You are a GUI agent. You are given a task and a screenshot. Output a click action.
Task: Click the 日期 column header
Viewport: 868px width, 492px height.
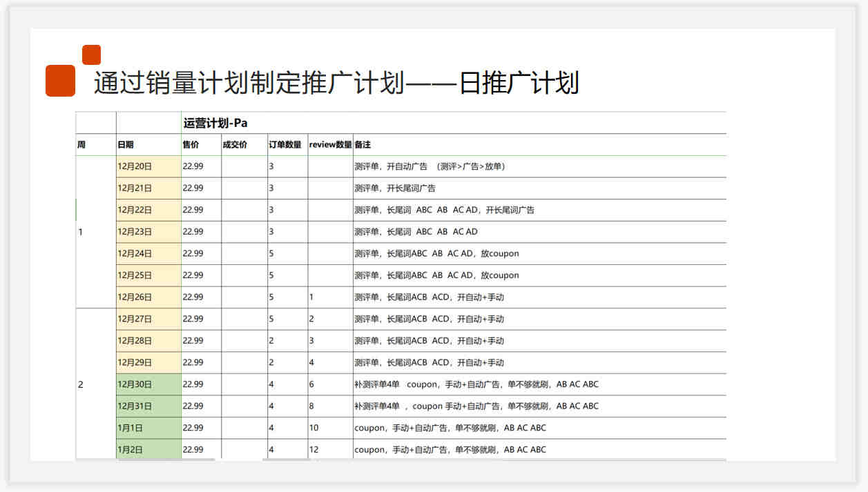coord(126,145)
